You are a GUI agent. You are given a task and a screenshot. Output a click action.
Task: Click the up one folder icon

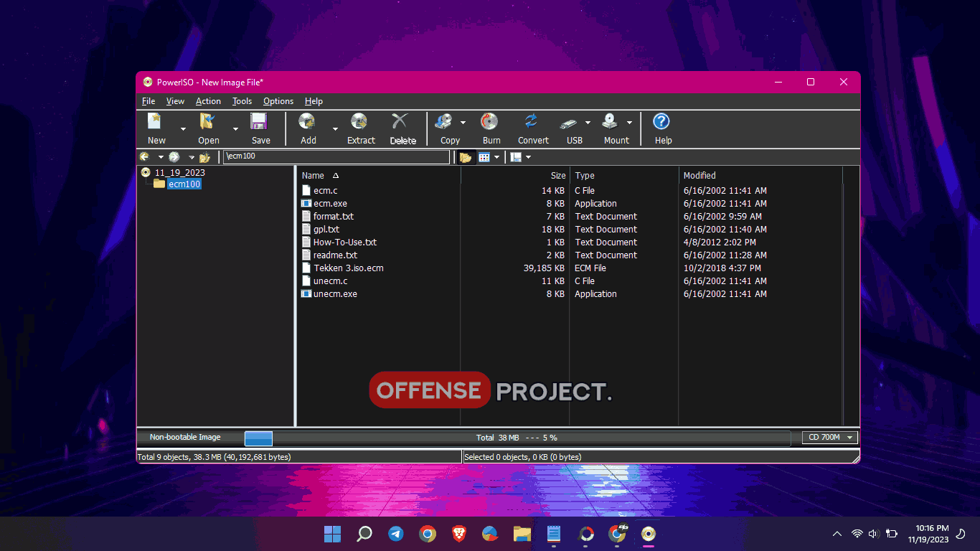(205, 156)
